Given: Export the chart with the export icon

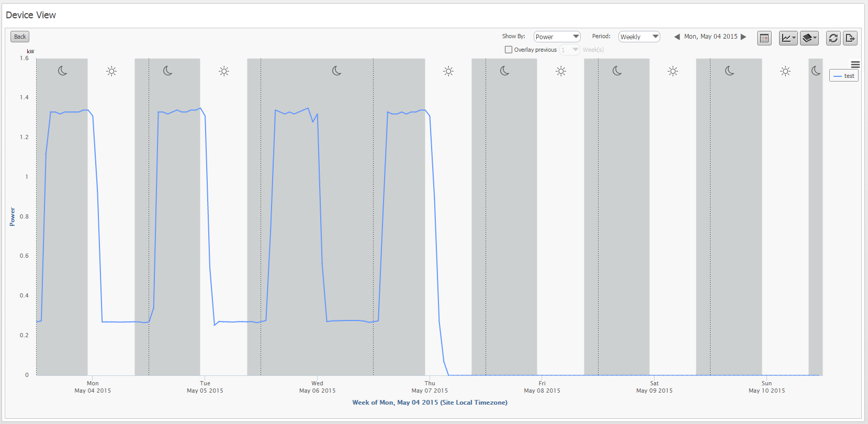Looking at the screenshot, I should tap(850, 38).
